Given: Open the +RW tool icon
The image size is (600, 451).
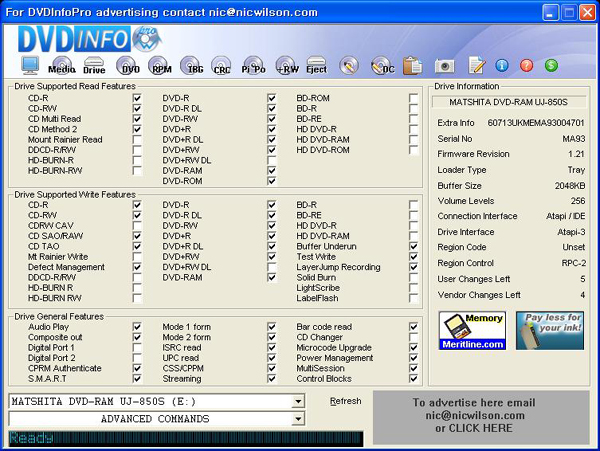Looking at the screenshot, I should tap(286, 65).
